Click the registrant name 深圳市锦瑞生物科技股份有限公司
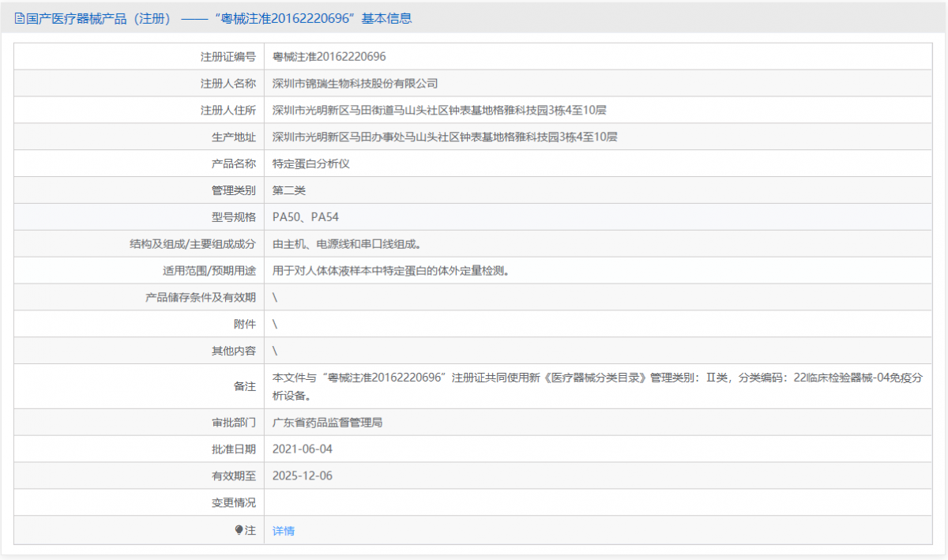Viewport: 948px width, 560px height. coord(355,84)
